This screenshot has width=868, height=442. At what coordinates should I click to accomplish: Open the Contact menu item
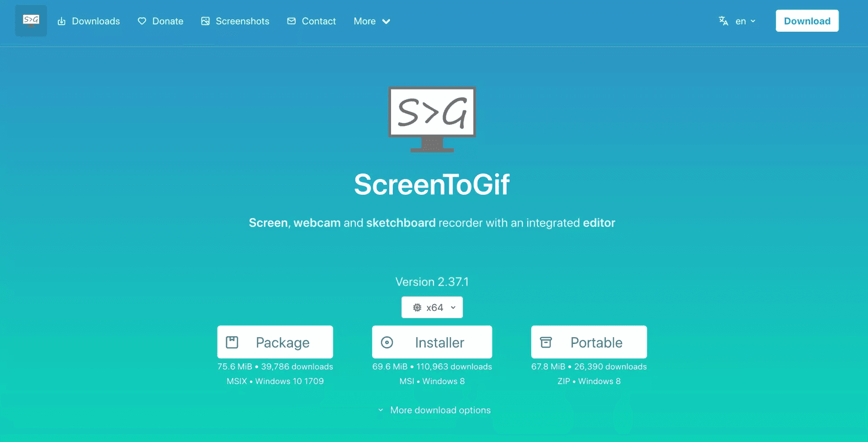(x=311, y=21)
